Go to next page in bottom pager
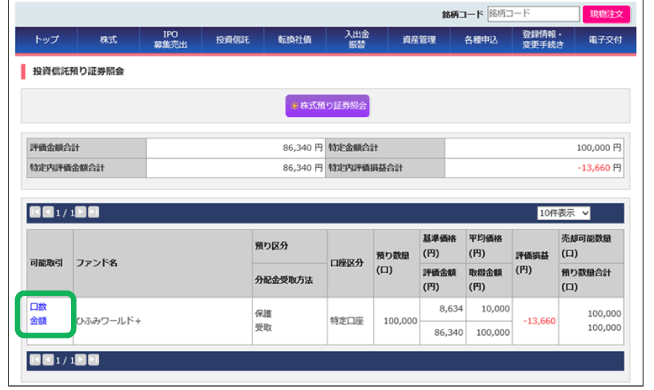This screenshot has height=390, width=654. coord(80,360)
